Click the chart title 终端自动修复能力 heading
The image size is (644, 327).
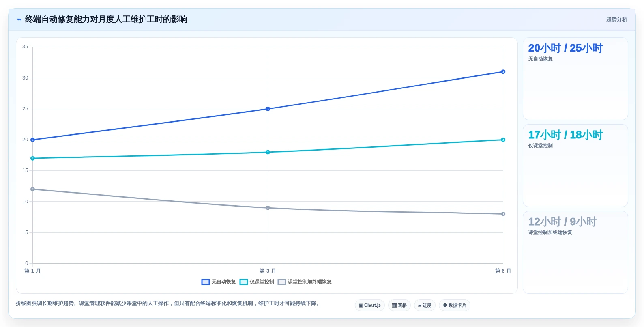pos(106,19)
